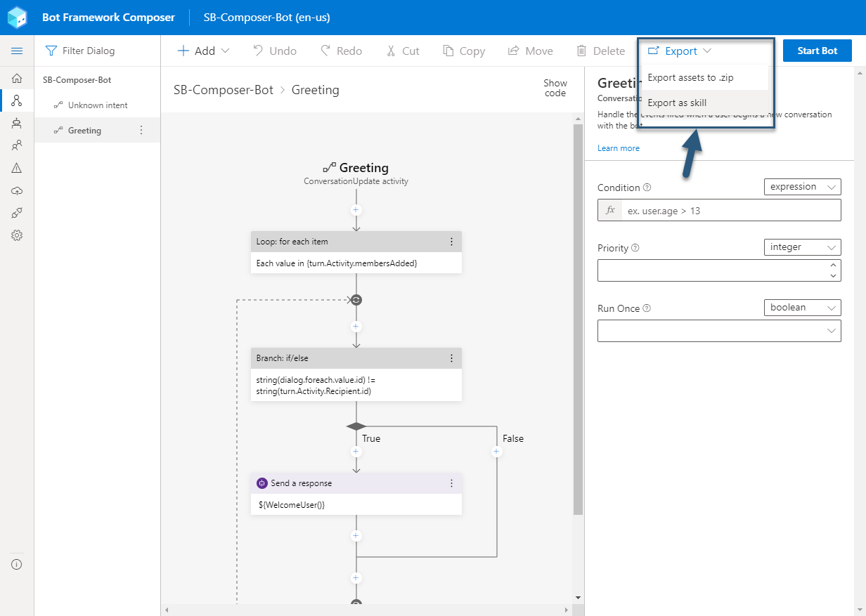Screen dimensions: 866x616
Task: Click the Filter Dialog funnel icon
Action: 51,51
